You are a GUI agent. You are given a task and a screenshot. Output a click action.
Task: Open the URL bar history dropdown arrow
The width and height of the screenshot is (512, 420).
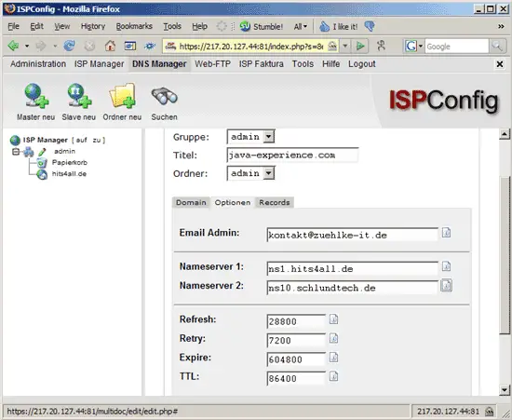pyautogui.click(x=344, y=46)
